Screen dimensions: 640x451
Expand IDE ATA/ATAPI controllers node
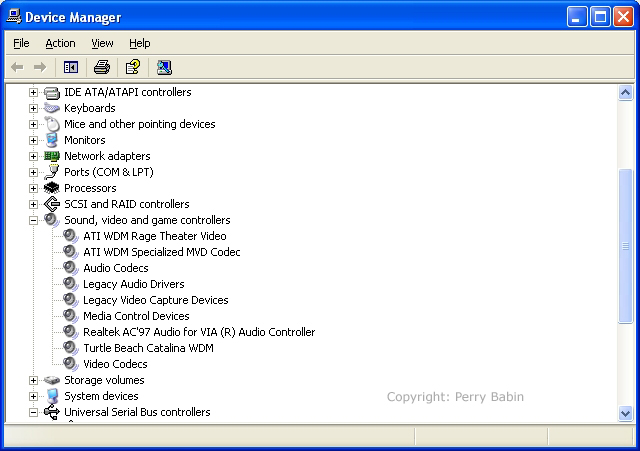tap(33, 93)
